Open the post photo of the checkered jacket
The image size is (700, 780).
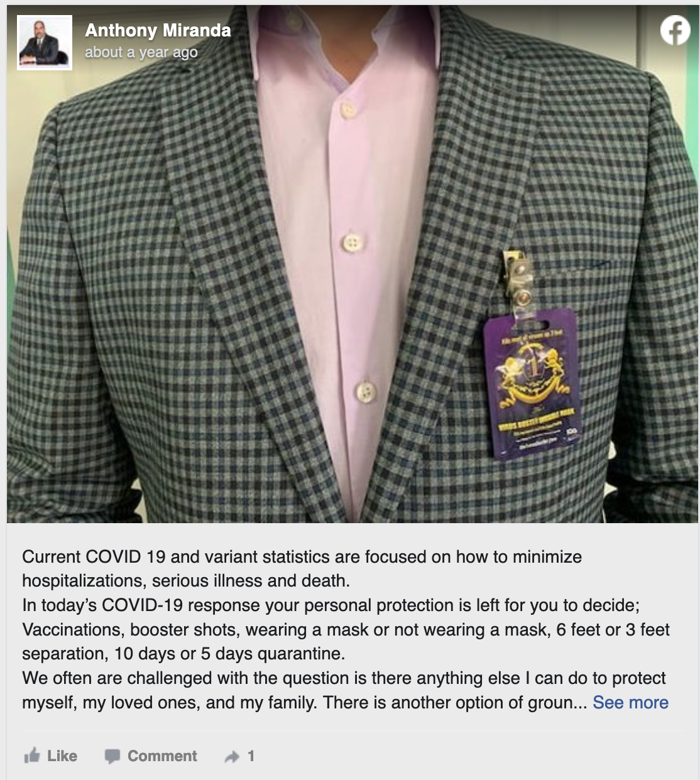click(x=352, y=264)
